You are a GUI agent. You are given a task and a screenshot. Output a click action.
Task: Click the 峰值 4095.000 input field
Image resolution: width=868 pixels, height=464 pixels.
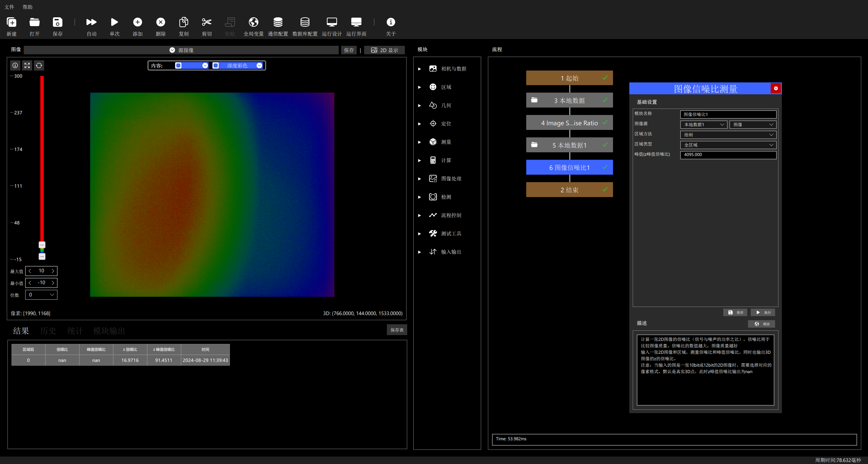[728, 155]
